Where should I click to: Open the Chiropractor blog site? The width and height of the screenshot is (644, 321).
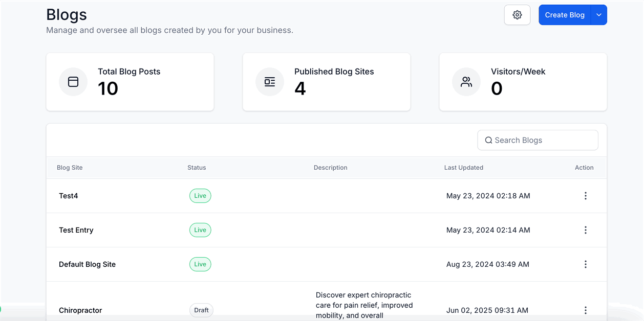(80, 310)
